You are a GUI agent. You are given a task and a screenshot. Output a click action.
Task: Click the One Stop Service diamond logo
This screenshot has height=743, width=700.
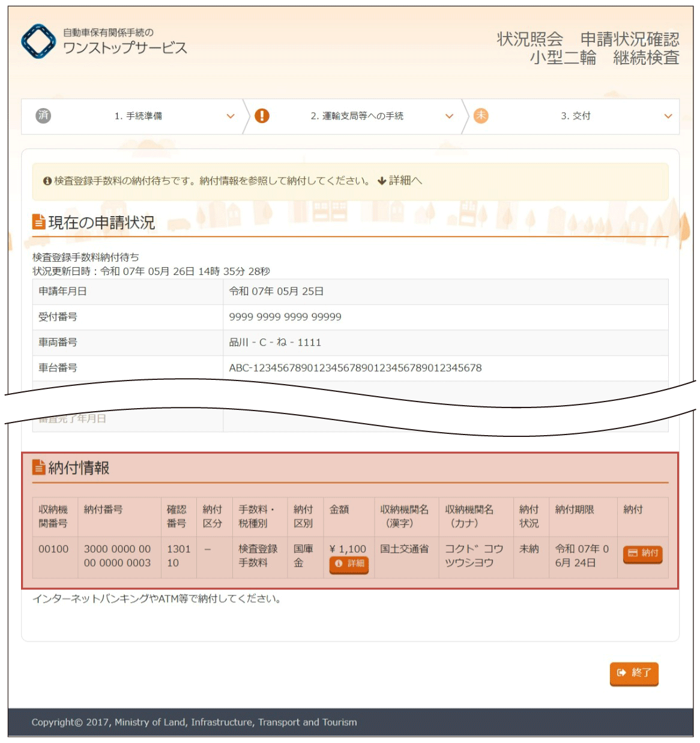[38, 41]
